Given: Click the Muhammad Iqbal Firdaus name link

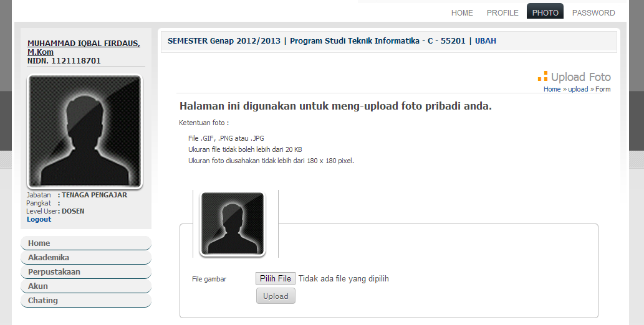Looking at the screenshot, I should [84, 47].
